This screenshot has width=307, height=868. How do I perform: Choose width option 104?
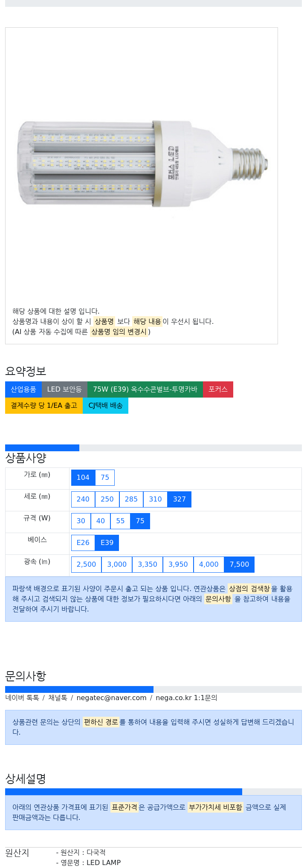[83, 478]
